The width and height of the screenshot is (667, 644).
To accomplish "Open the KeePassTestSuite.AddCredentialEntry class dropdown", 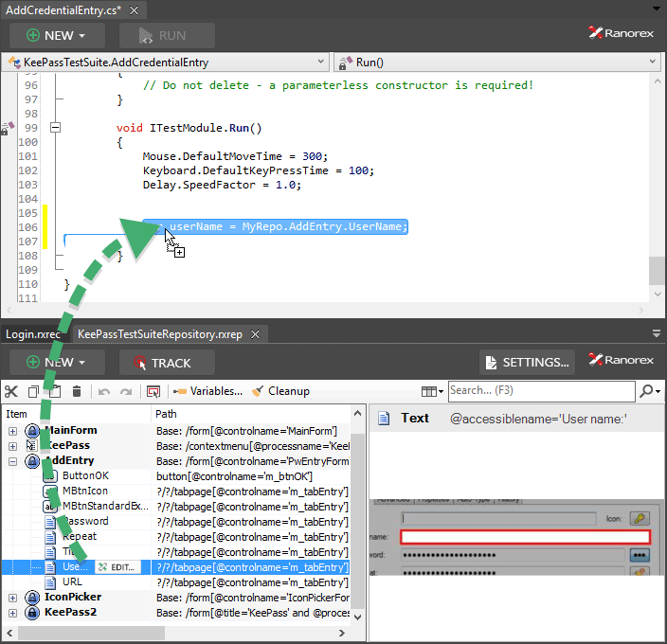I will click(166, 63).
